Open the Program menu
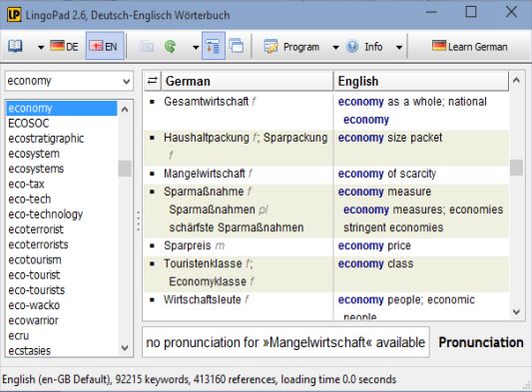The image size is (532, 392). (x=291, y=47)
